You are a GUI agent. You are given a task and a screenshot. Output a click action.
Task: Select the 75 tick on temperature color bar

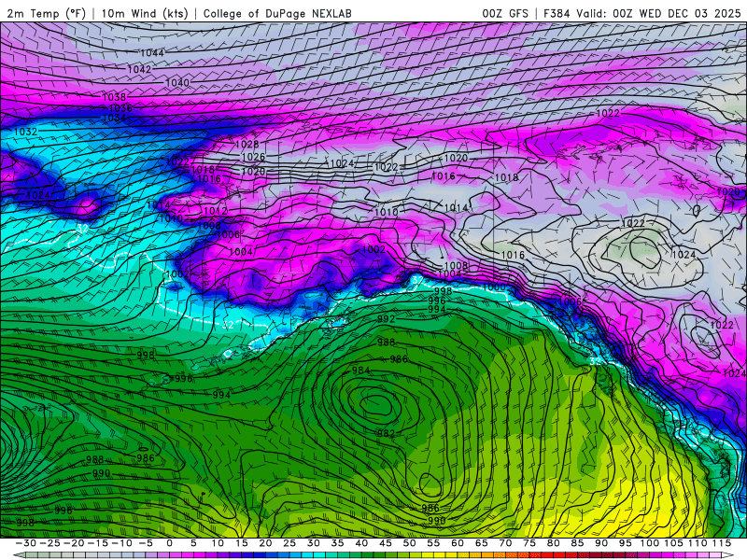529,543
